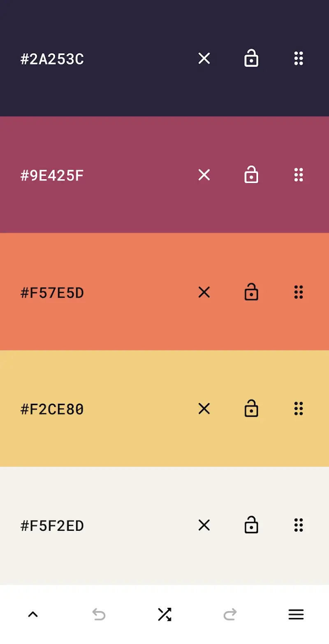Viewport: 329px width, 644px height.
Task: Remove the #9E425F color
Action: [x=204, y=175]
